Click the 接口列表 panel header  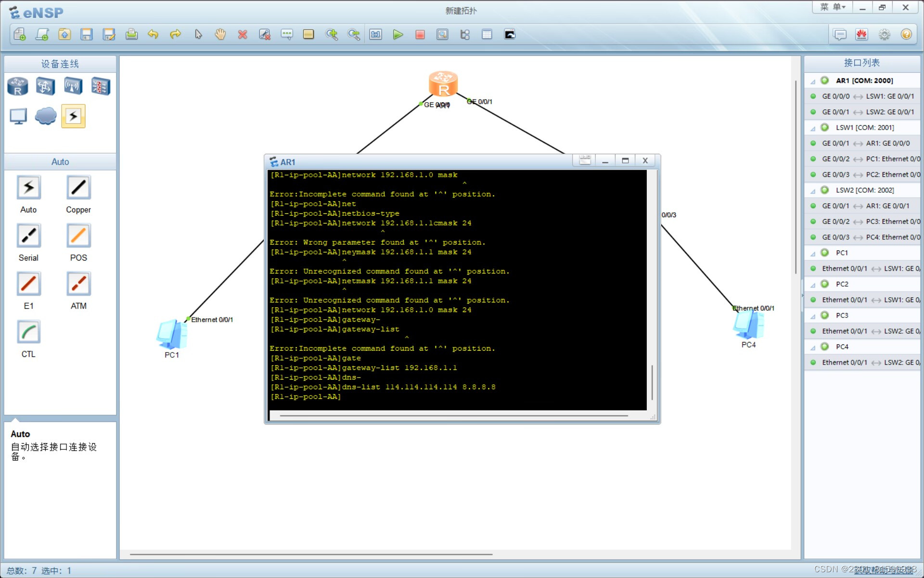[862, 63]
